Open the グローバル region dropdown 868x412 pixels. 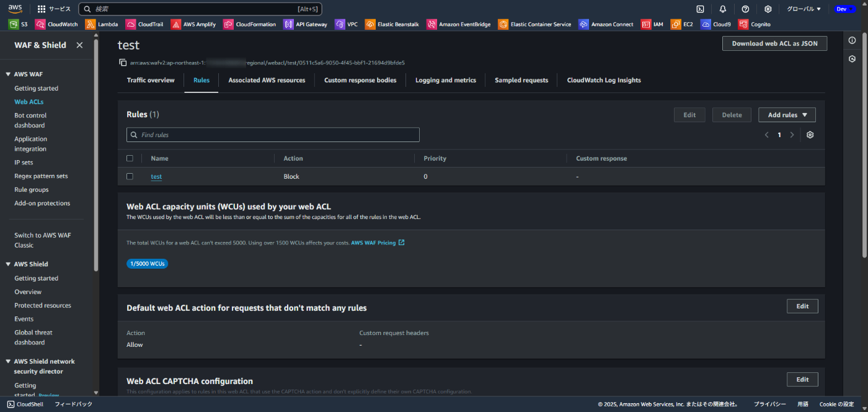(804, 9)
